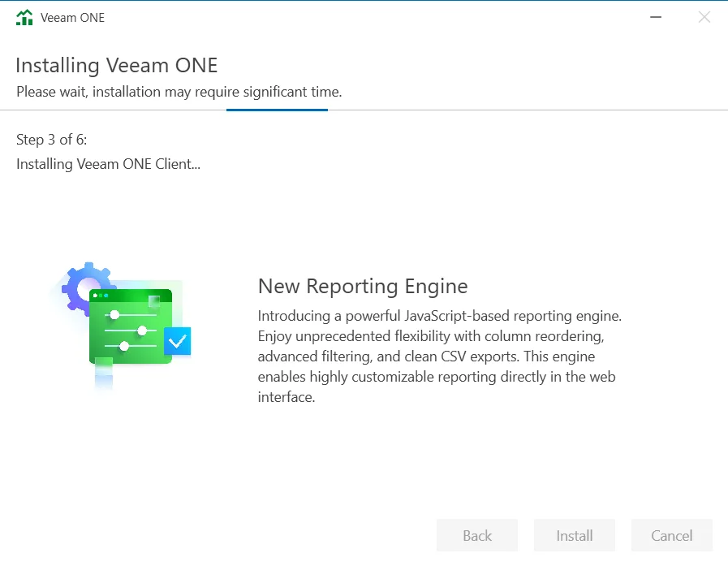Cancel the installation
Image resolution: width=728 pixels, height=566 pixels.
(x=671, y=535)
